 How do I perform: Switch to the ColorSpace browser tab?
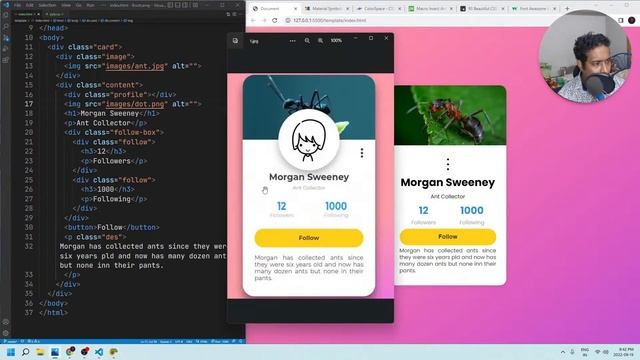click(x=379, y=9)
